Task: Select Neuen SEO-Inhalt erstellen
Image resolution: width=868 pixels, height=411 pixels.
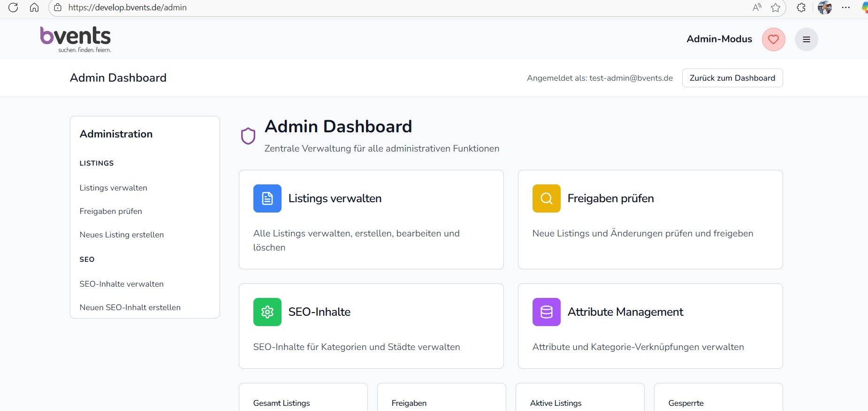Action: tap(130, 307)
